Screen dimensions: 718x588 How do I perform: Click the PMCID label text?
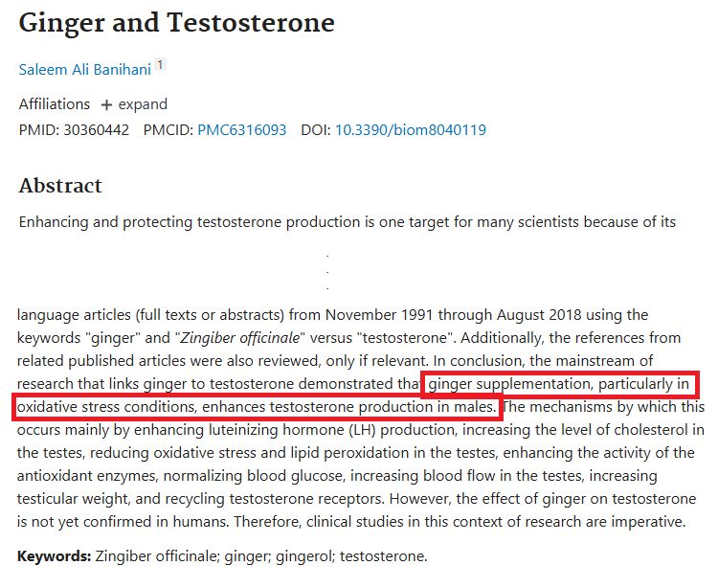click(168, 130)
